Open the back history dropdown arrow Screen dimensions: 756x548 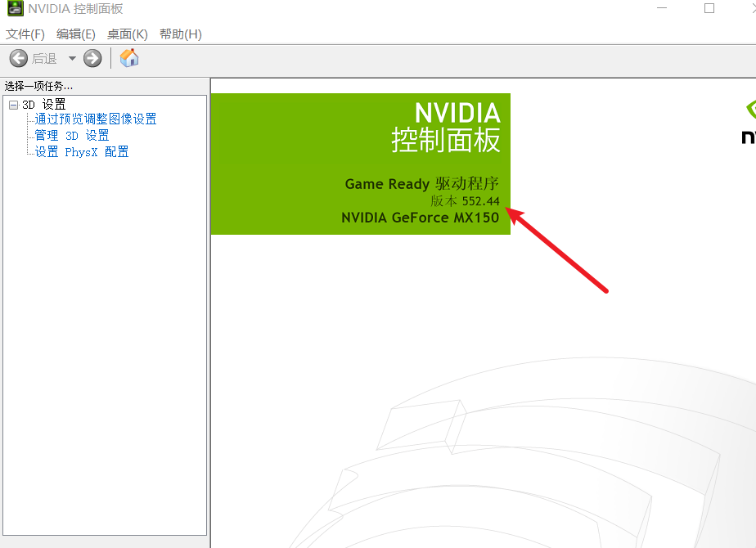pos(72,58)
